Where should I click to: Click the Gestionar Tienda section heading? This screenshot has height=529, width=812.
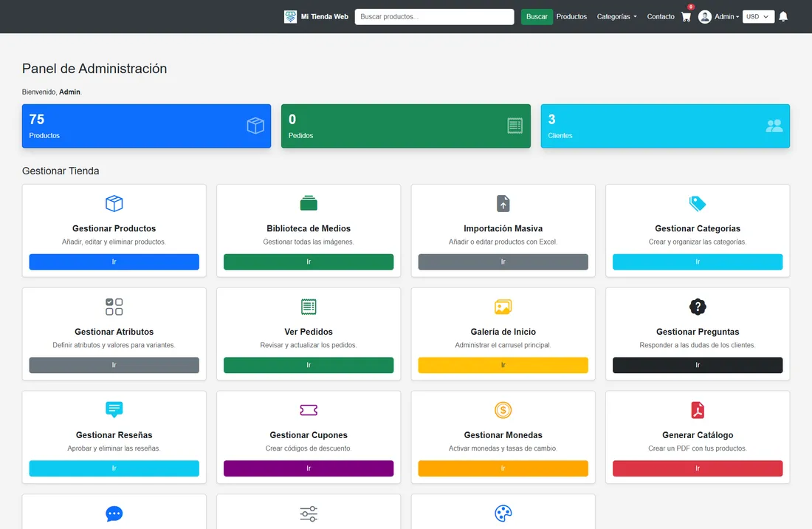point(61,171)
